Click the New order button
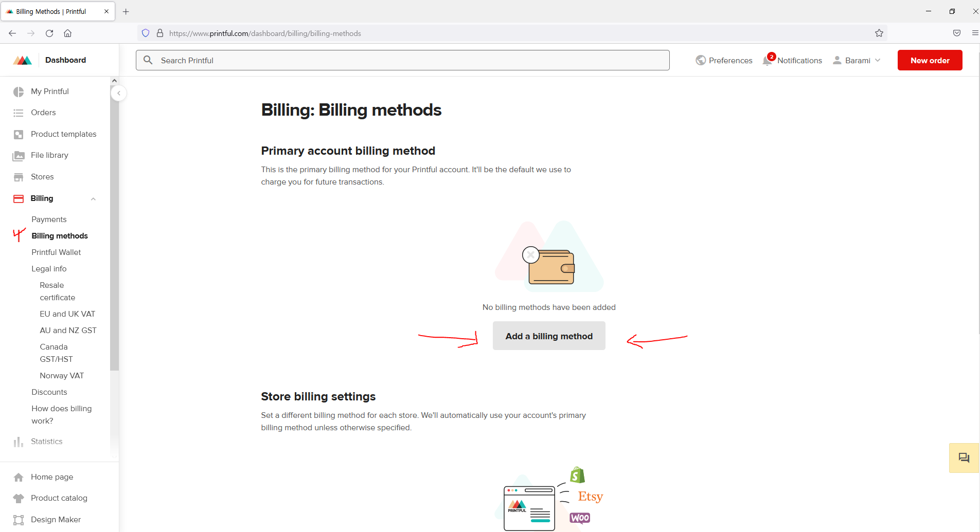The width and height of the screenshot is (980, 532). pos(930,60)
